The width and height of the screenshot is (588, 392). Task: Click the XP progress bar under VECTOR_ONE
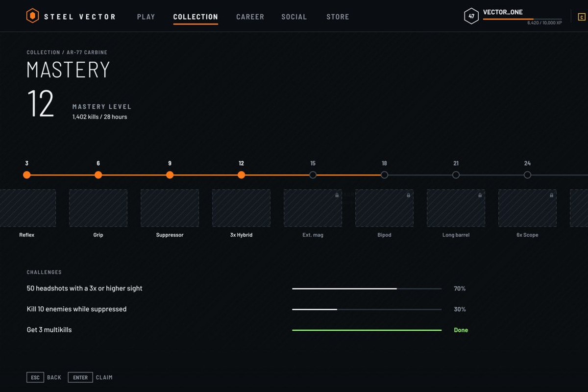(x=522, y=19)
